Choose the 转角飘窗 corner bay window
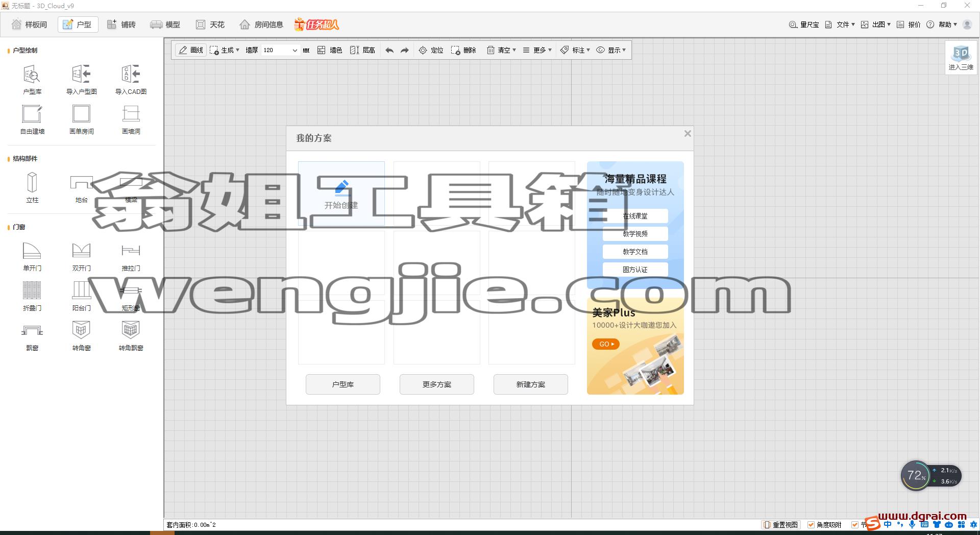The height and width of the screenshot is (535, 980). (x=131, y=336)
